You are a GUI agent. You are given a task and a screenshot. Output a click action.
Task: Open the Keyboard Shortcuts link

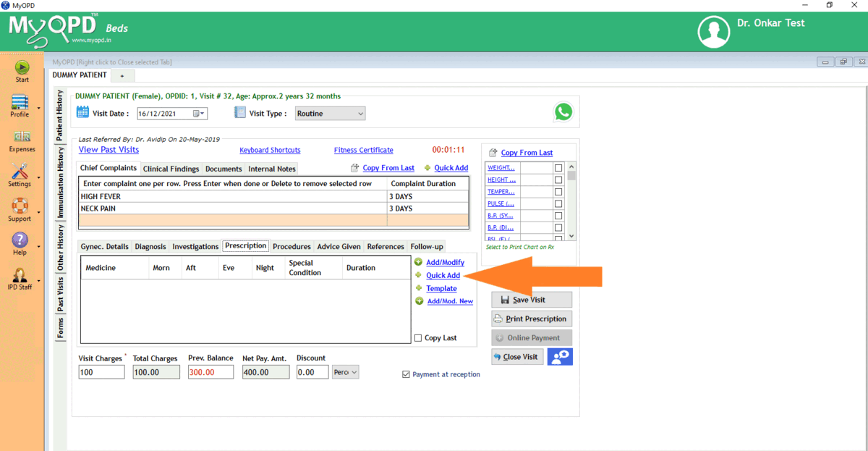click(x=270, y=151)
